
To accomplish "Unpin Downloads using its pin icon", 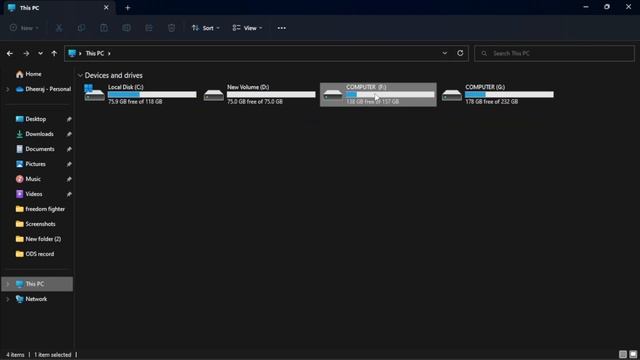I will [x=69, y=134].
